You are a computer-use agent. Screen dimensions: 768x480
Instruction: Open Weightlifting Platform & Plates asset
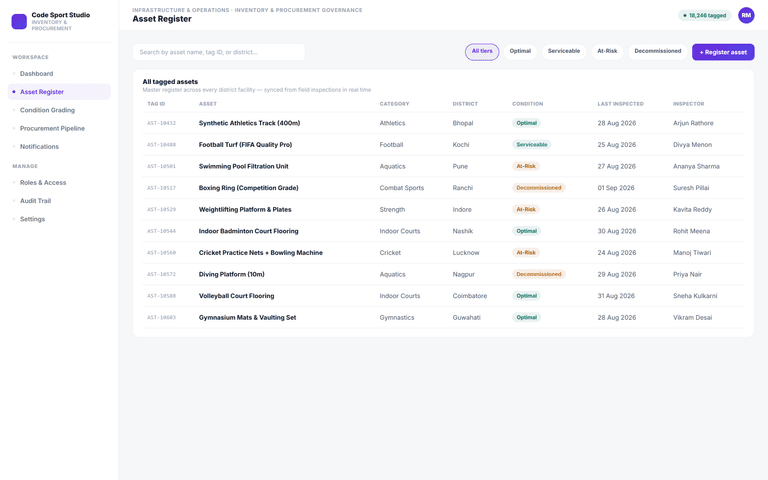tap(245, 209)
